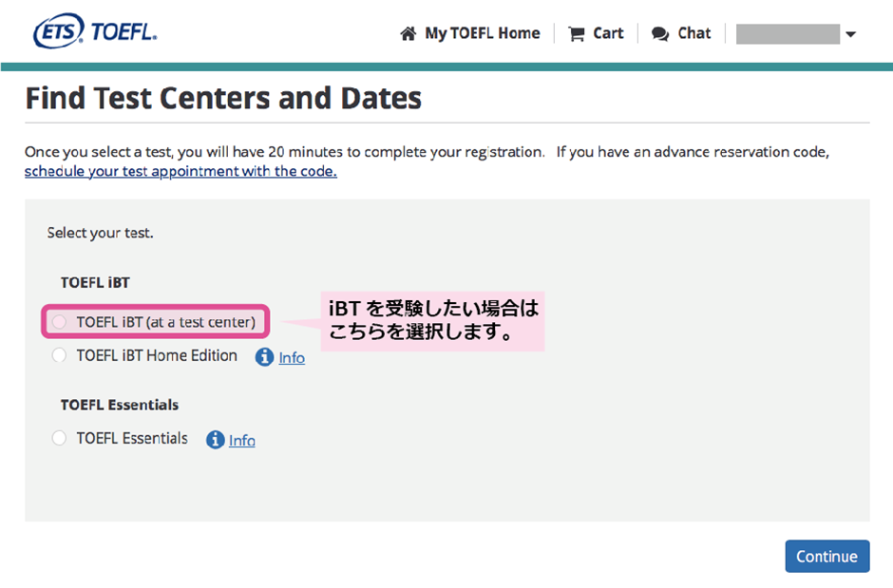The height and width of the screenshot is (588, 893).
Task: Select the TOEFL iBT (at a test center) radio button
Action: 60,322
